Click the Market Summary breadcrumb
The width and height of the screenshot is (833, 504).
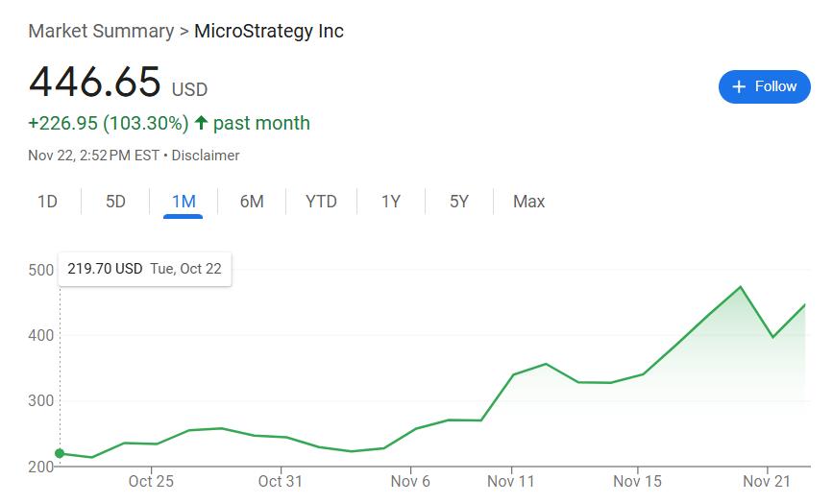(x=101, y=31)
